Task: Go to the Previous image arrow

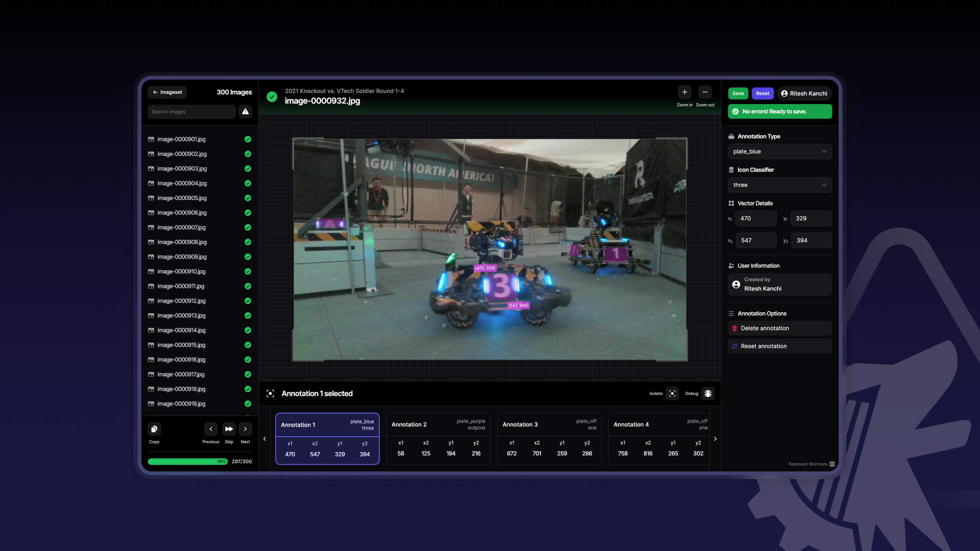Action: 211,429
